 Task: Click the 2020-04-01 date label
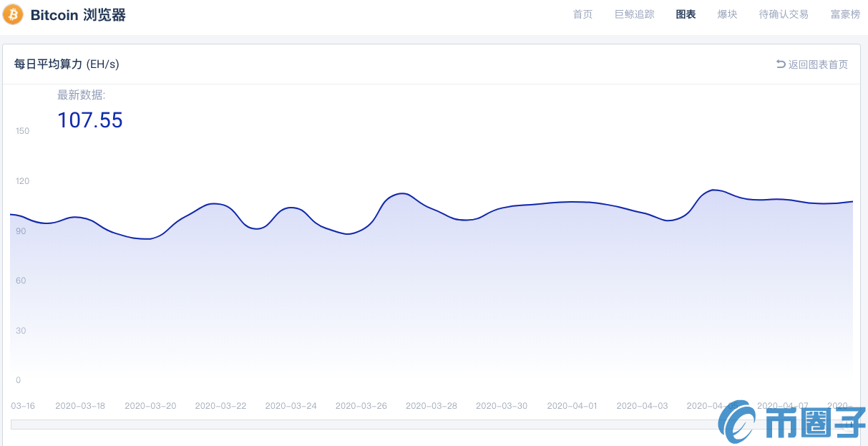(572, 405)
